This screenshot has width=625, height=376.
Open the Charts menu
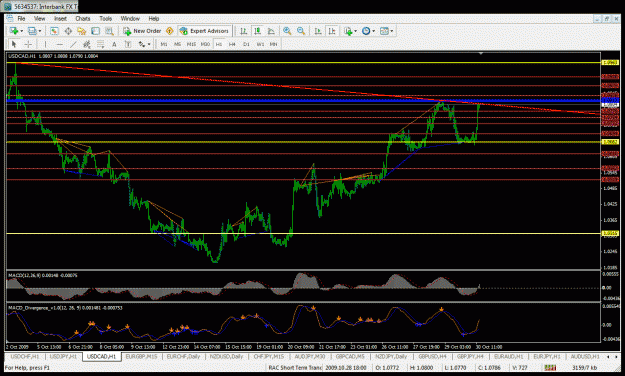pyautogui.click(x=83, y=18)
